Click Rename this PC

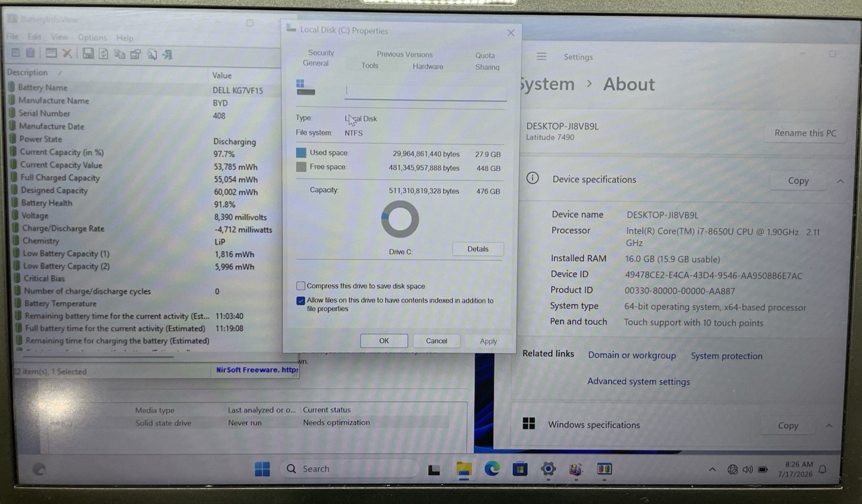(x=805, y=133)
